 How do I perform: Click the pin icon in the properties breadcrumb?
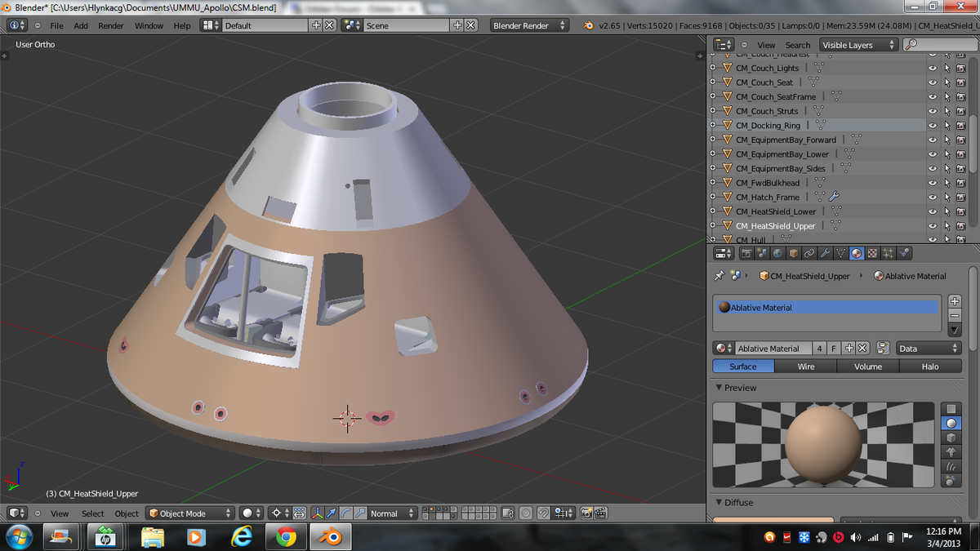point(719,276)
